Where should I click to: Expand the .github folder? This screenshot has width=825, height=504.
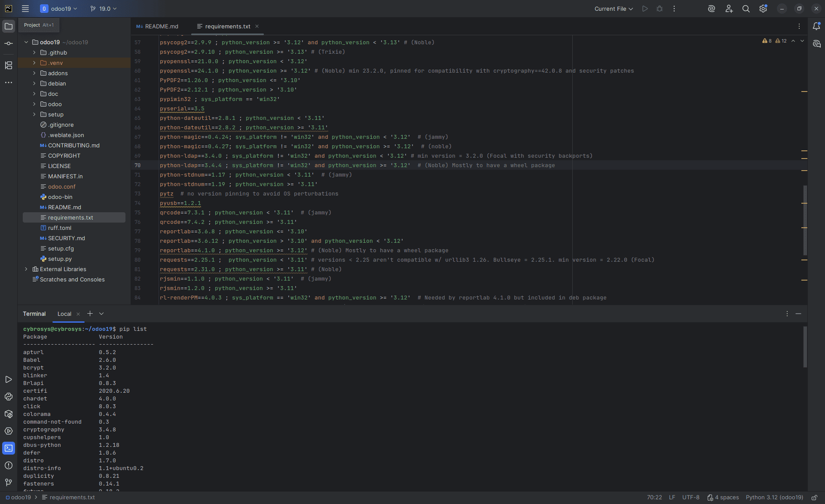click(x=34, y=52)
